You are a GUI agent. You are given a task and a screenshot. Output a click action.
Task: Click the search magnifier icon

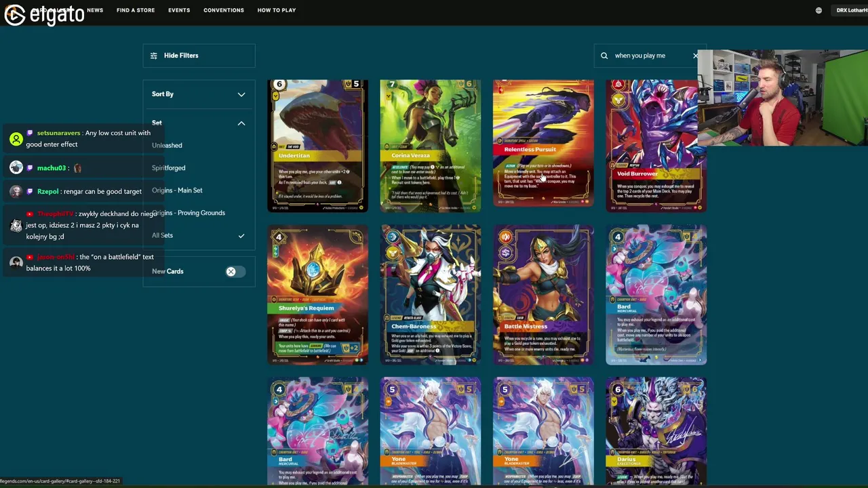click(604, 56)
